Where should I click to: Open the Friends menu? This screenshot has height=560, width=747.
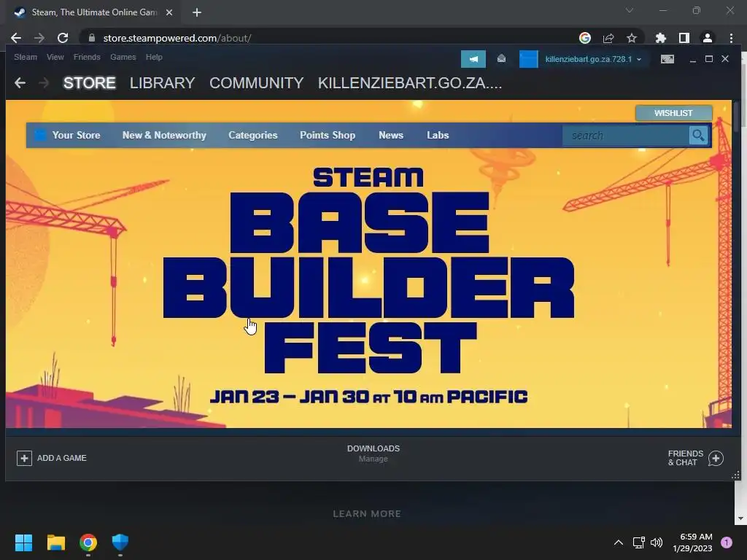coord(87,57)
